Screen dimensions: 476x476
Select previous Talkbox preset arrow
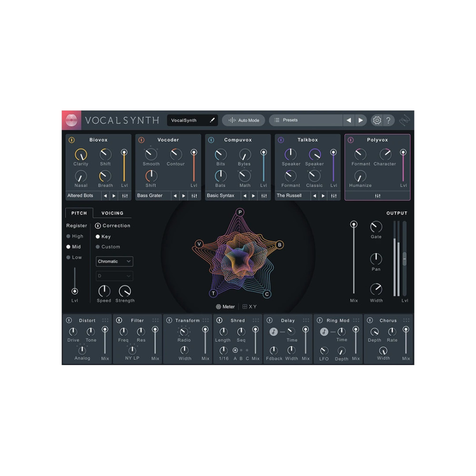pos(315,196)
